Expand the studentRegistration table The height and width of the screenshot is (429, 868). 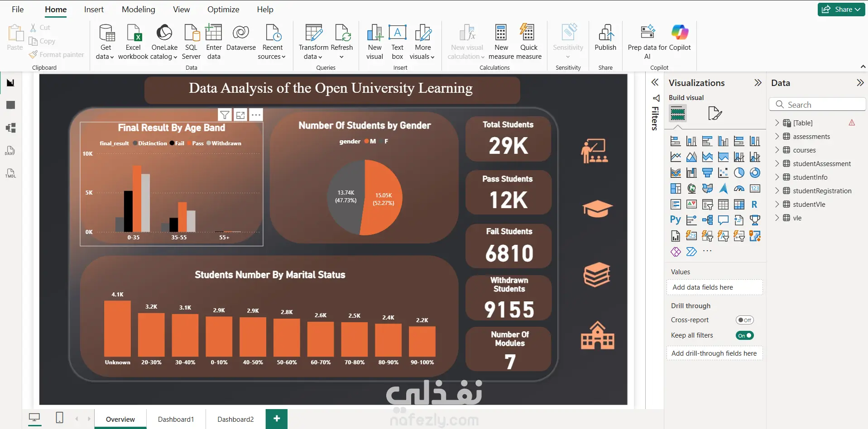(777, 191)
